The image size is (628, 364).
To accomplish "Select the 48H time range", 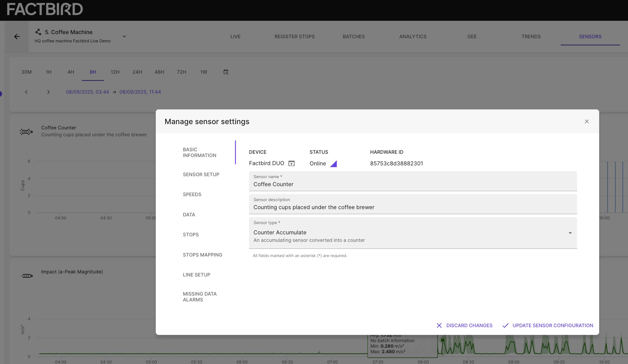I will point(159,72).
